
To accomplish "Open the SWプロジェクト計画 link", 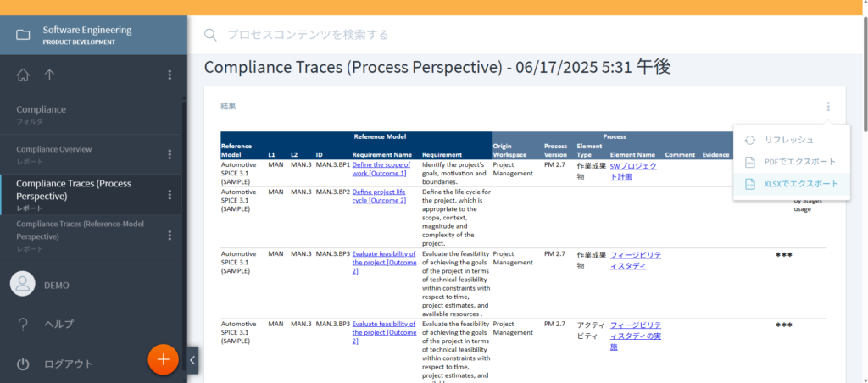I will 633,171.
